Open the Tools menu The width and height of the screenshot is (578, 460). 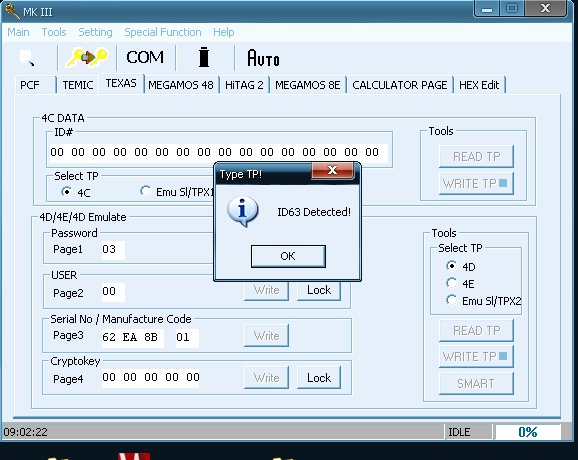click(54, 32)
